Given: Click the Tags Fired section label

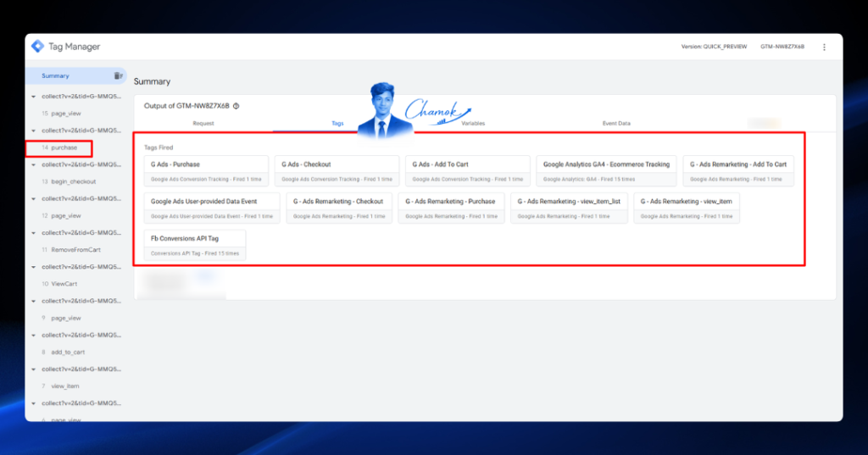Looking at the screenshot, I should [x=159, y=147].
